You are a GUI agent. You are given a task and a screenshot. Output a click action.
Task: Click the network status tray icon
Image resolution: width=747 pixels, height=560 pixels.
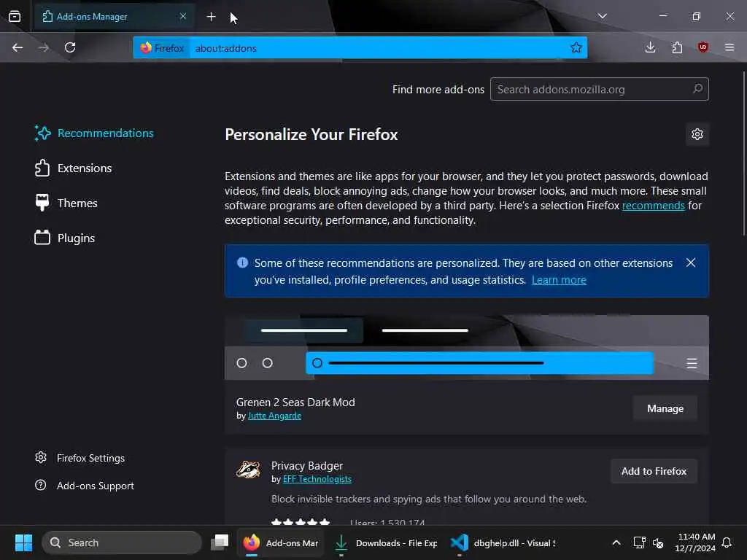[639, 542]
